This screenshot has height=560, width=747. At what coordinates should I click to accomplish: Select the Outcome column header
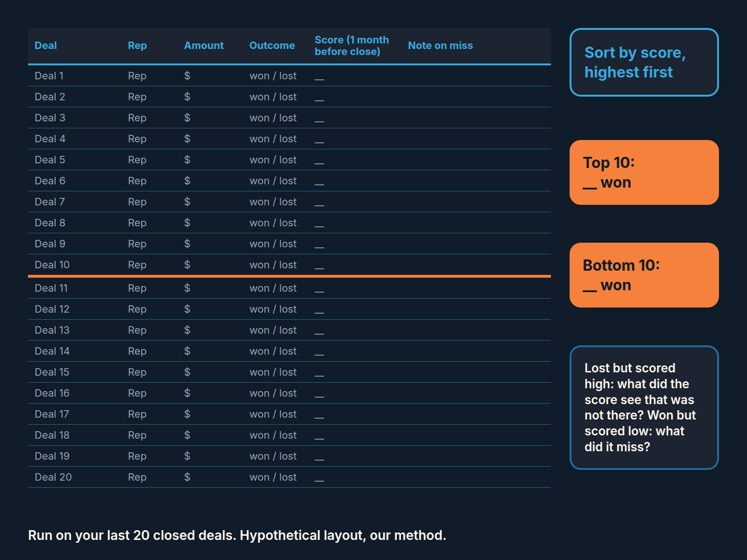point(272,46)
